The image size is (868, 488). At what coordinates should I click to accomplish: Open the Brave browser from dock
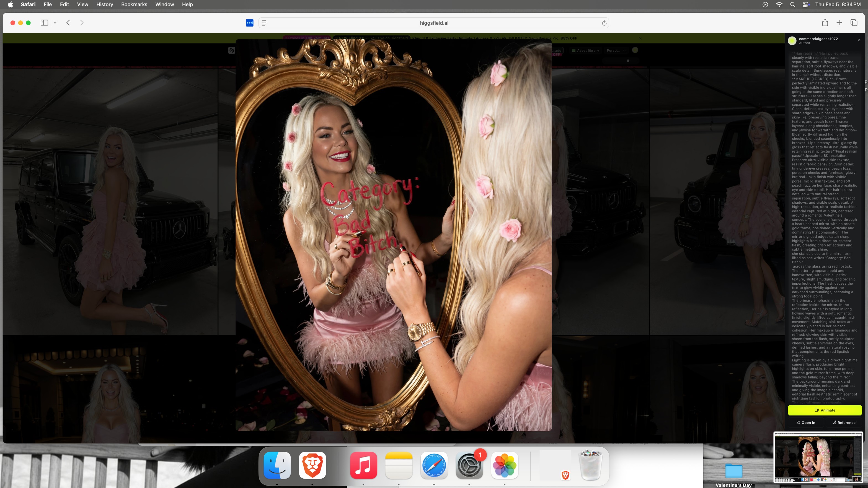(x=312, y=465)
